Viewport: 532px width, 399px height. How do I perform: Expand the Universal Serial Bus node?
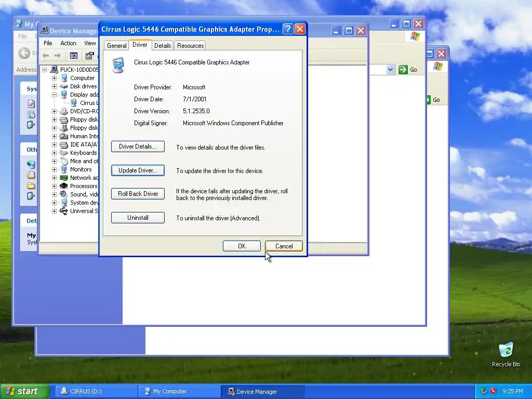tap(54, 211)
